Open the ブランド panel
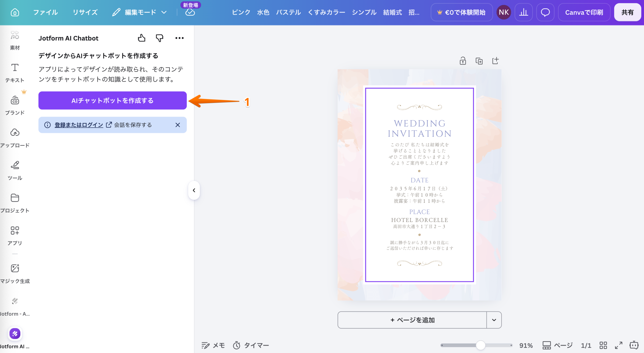This screenshot has width=644, height=353. 15,105
